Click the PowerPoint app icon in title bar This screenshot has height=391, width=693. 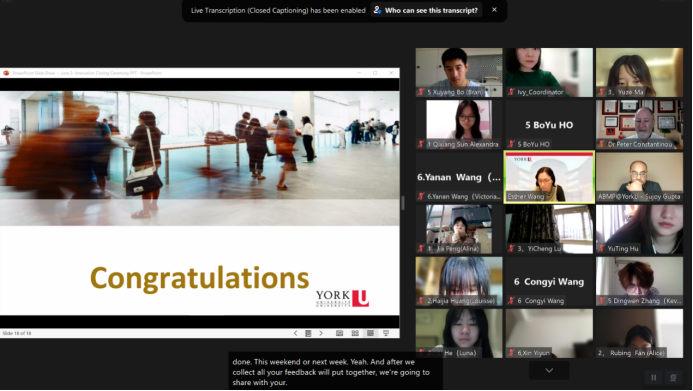(6, 73)
